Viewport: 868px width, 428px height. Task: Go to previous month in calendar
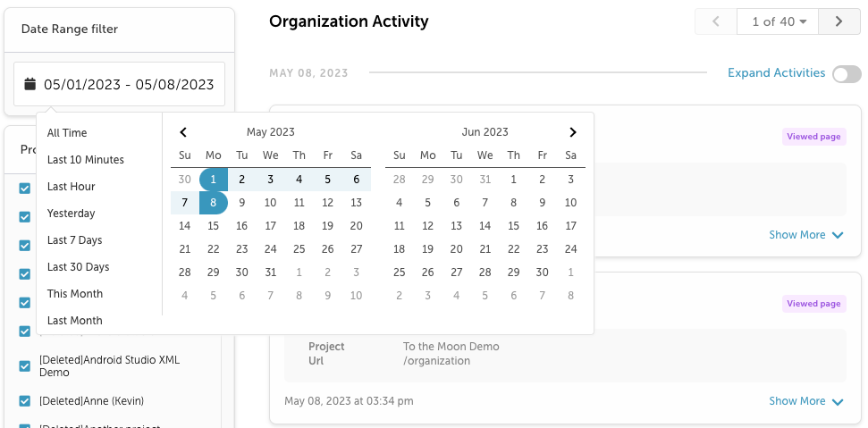(x=184, y=132)
